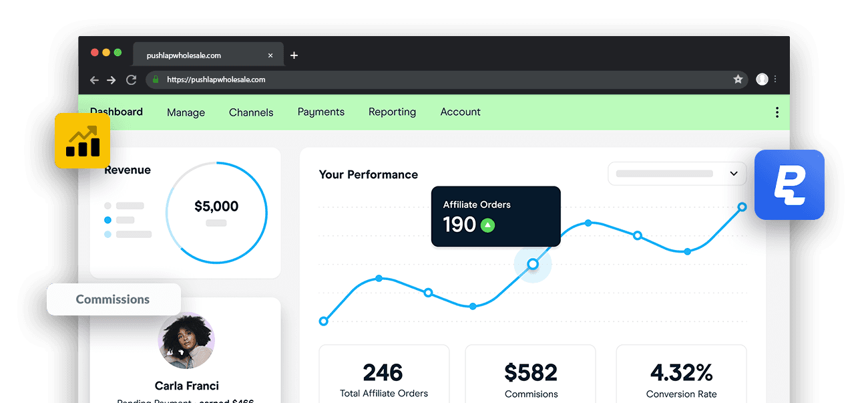This screenshot has width=868, height=403.
Task: Click the reload page icon
Action: 131,80
